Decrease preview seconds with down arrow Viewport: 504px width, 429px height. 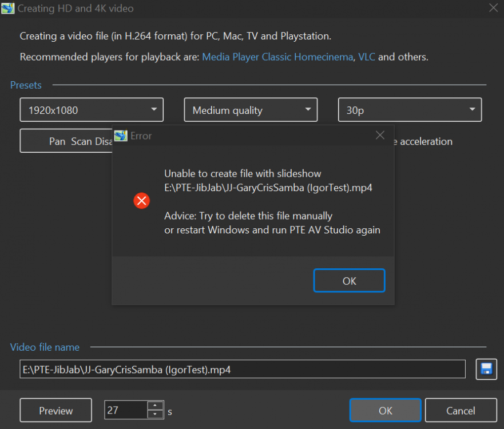[x=155, y=414]
